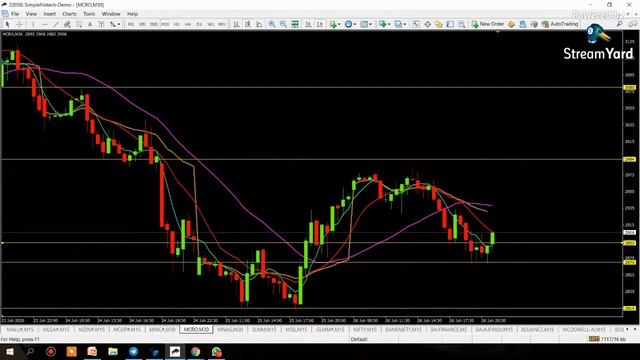640x360 pixels.
Task: Open the Charts menu
Action: coord(69,14)
